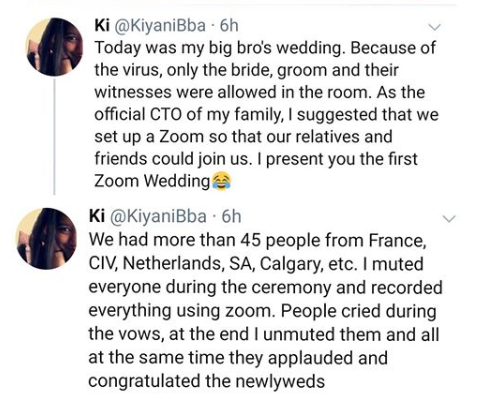
Task: Click the text 'congratulated the newlyweds'
Action: coord(206,381)
